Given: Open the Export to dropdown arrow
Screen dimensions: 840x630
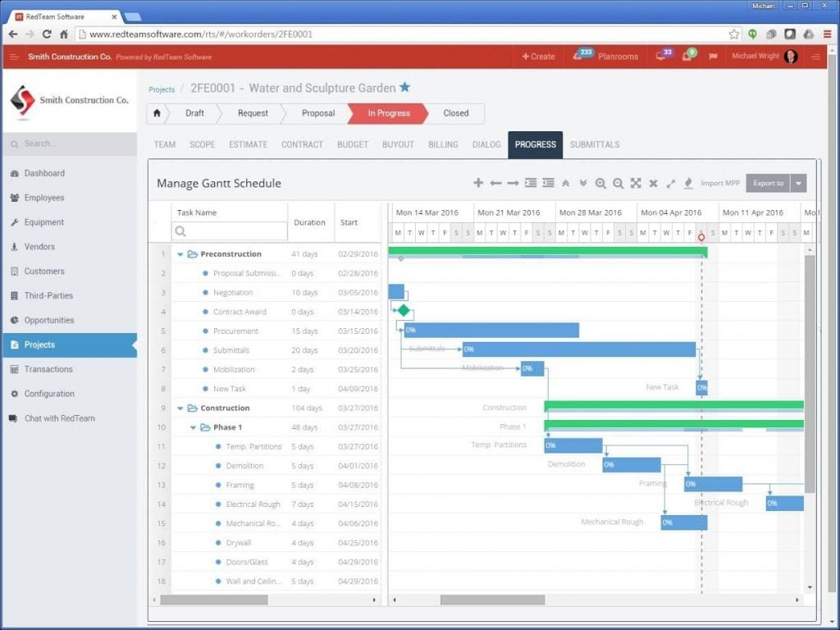Looking at the screenshot, I should coord(798,183).
